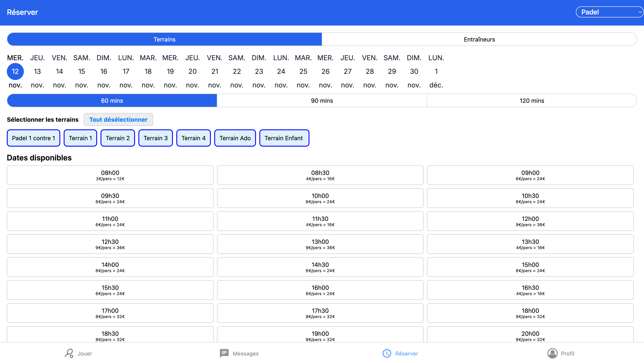The width and height of the screenshot is (644, 363).
Task: Choose the 120 mins duration
Action: (x=532, y=101)
